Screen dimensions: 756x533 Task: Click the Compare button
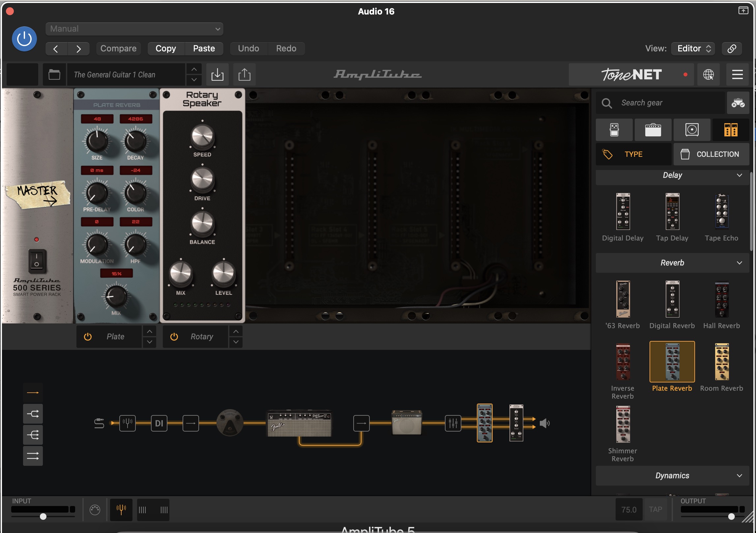[x=118, y=49]
